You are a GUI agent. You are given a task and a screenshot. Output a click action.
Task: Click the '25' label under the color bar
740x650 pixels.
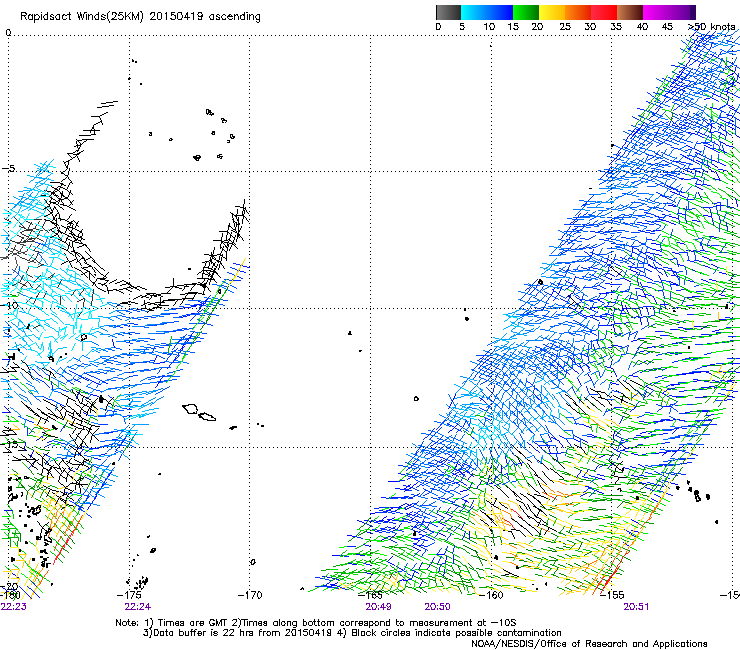[x=565, y=27]
